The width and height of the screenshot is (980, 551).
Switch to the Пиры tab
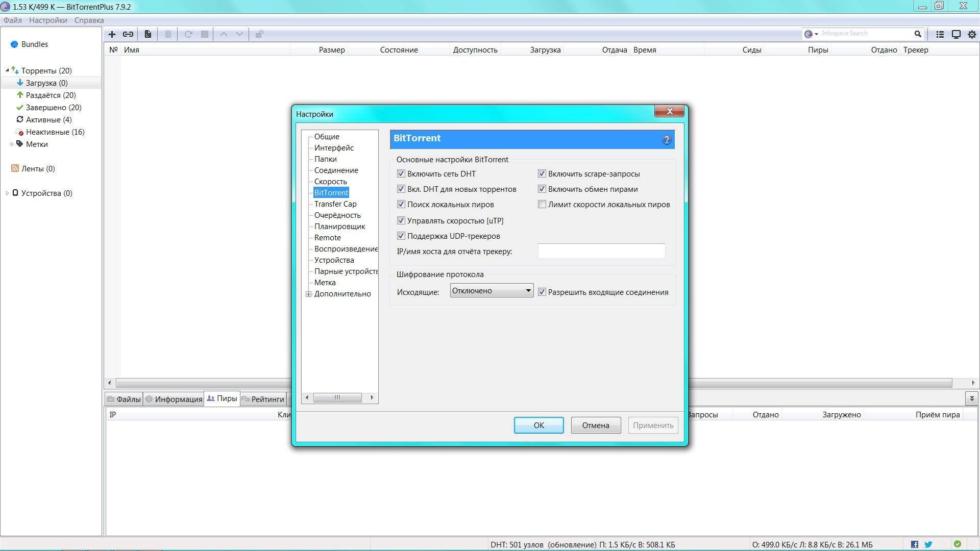(x=222, y=398)
